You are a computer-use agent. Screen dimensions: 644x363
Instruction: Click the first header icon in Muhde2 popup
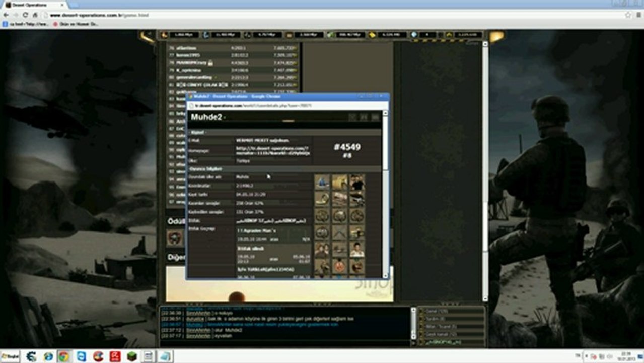tap(353, 117)
